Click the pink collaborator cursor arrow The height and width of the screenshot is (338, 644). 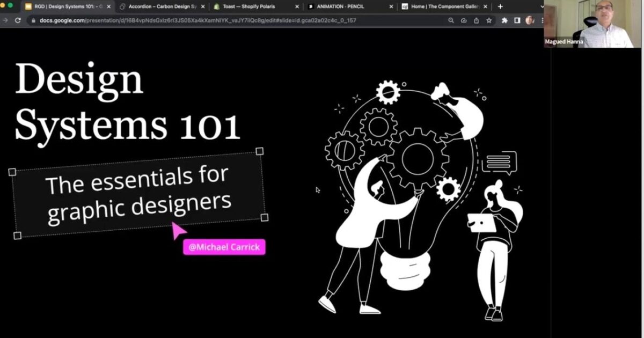(178, 230)
